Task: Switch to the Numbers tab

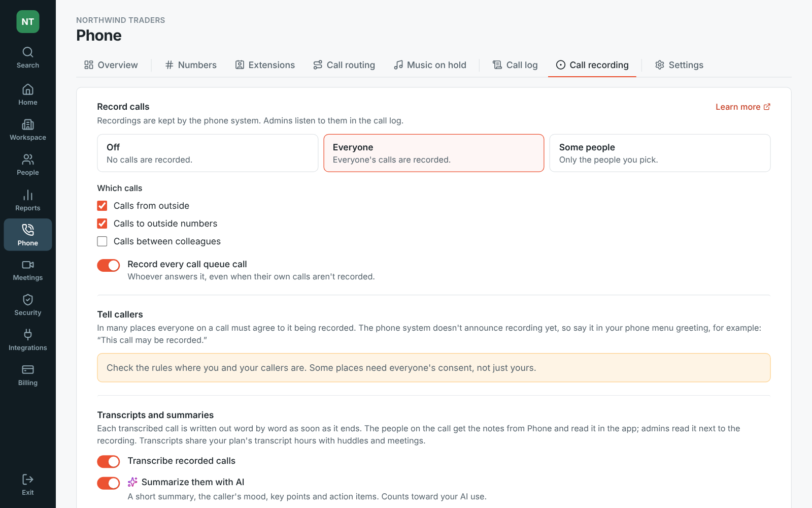Action: point(191,65)
